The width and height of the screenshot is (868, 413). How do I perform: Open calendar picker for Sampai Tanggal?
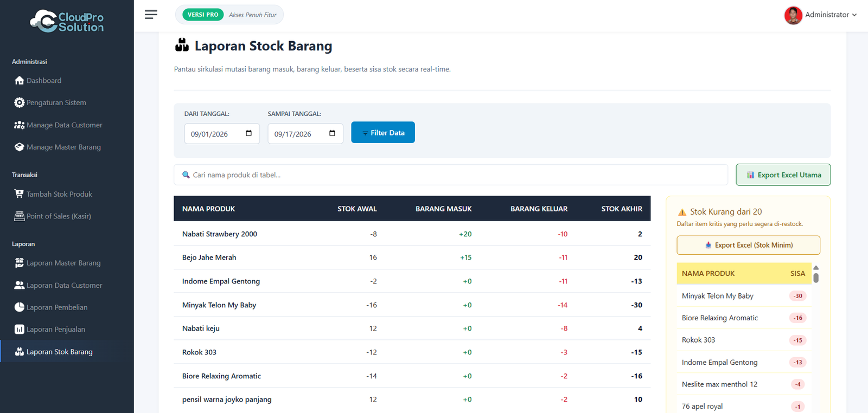[332, 133]
